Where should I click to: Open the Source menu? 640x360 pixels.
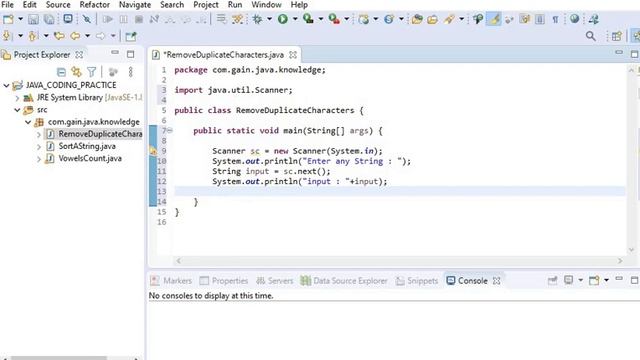pos(58,5)
